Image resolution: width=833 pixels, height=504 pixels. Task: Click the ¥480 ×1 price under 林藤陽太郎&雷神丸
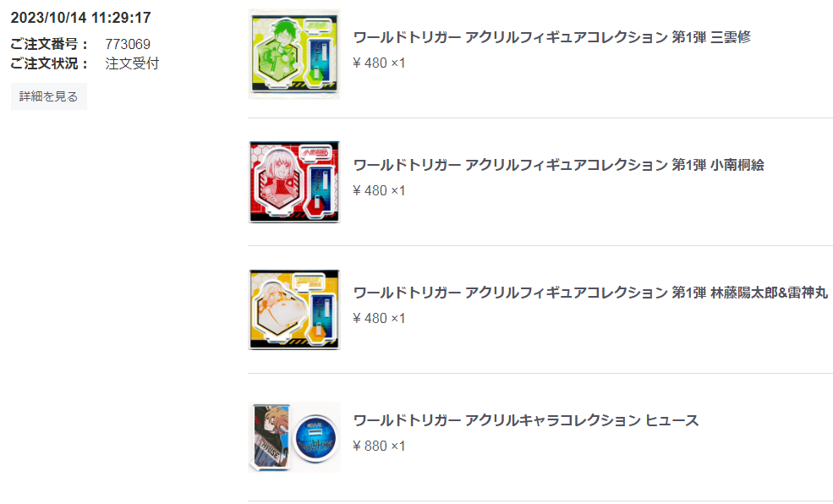point(379,318)
